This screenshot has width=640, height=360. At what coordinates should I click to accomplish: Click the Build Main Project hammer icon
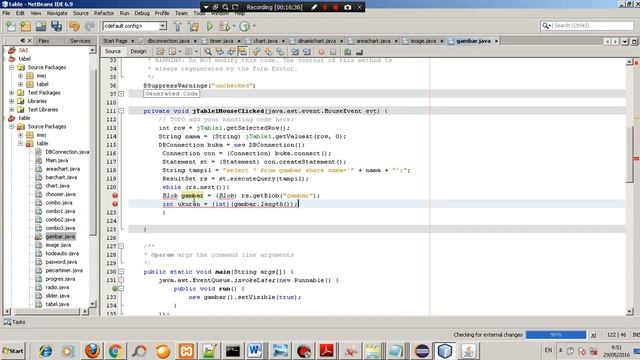click(x=178, y=27)
